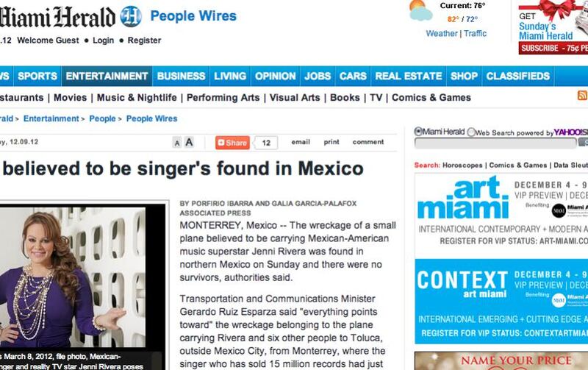
Task: Go to Music & Nightlife submenu
Action: pyautogui.click(x=137, y=98)
